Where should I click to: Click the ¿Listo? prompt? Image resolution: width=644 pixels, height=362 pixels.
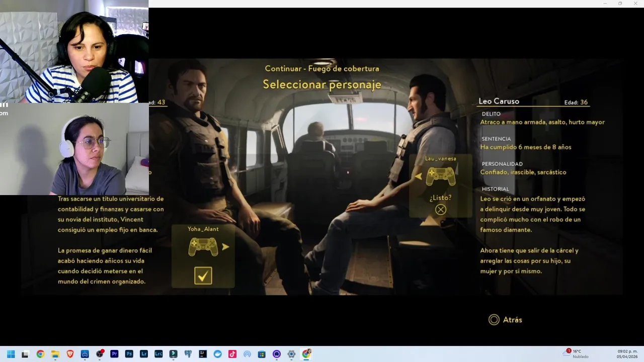pos(440,198)
